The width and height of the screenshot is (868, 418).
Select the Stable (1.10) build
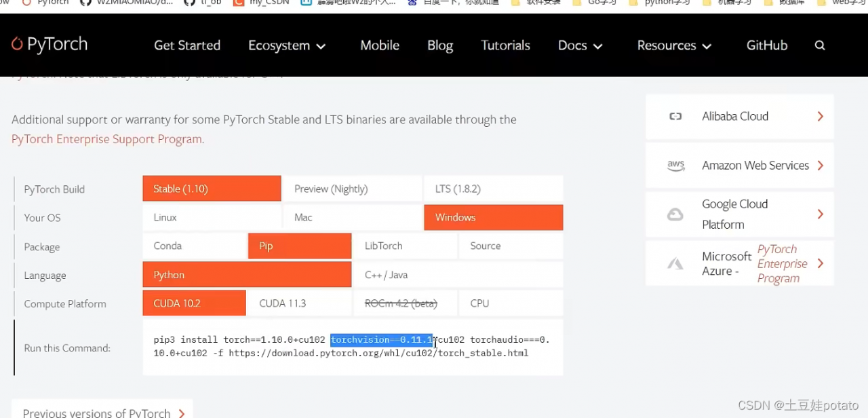point(212,189)
